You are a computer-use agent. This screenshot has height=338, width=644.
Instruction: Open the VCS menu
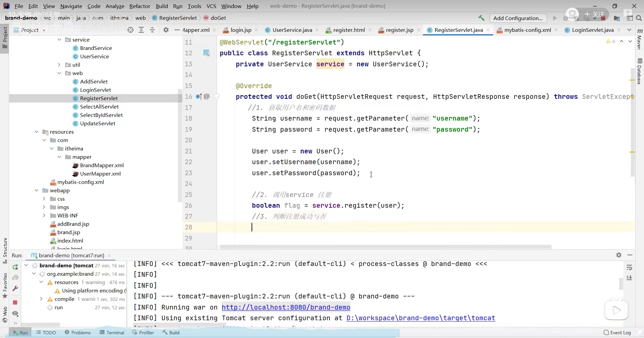coord(211,6)
